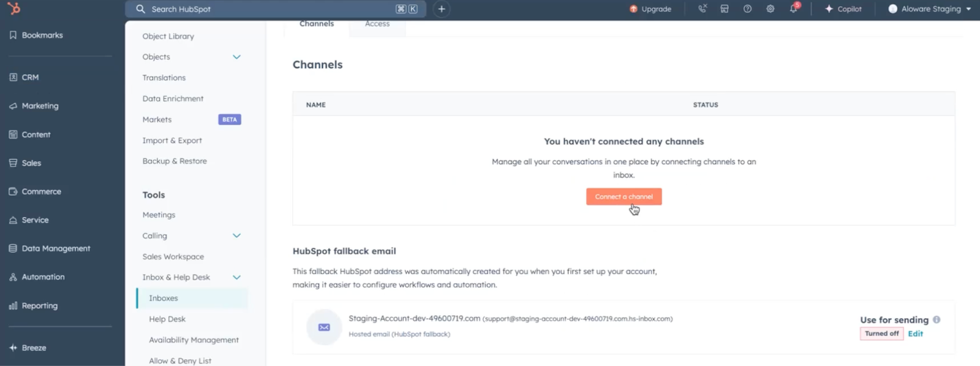The height and width of the screenshot is (366, 980).
Task: Click the search magnifier icon
Action: pos(140,9)
